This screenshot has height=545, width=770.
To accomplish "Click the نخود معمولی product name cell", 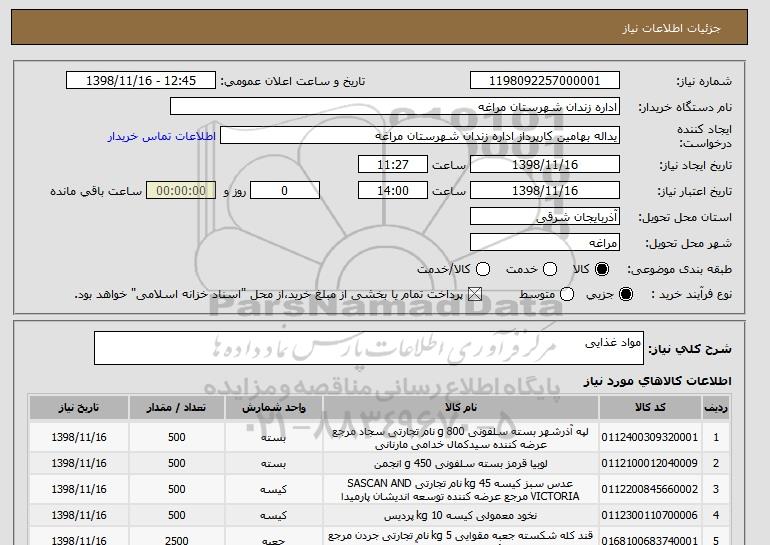I will tap(461, 516).
